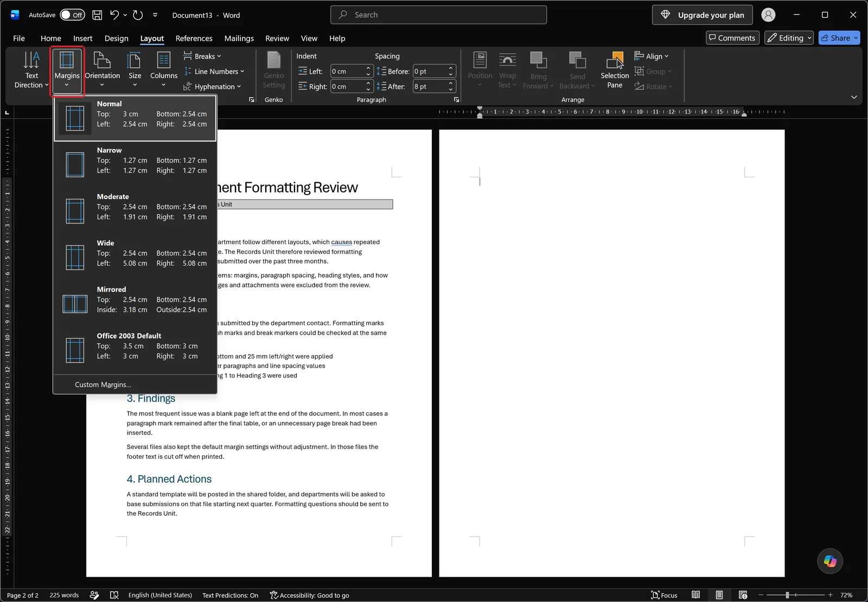Toggle the AutoSave switch
The image size is (868, 602).
point(72,15)
